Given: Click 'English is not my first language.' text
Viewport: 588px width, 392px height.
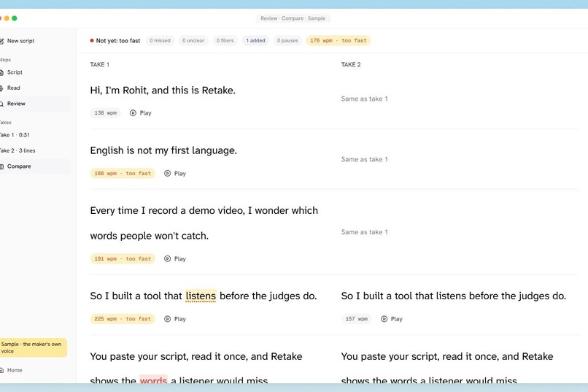Looking at the screenshot, I should 163,150.
